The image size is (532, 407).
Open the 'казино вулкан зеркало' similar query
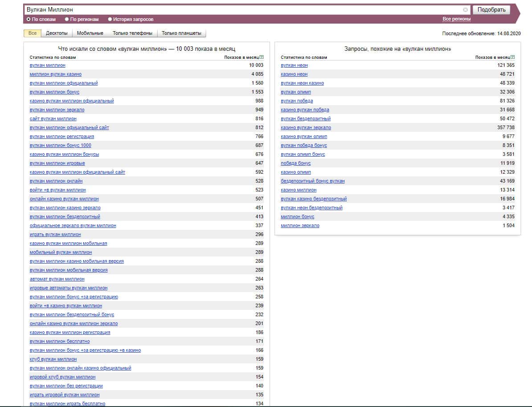pos(306,128)
